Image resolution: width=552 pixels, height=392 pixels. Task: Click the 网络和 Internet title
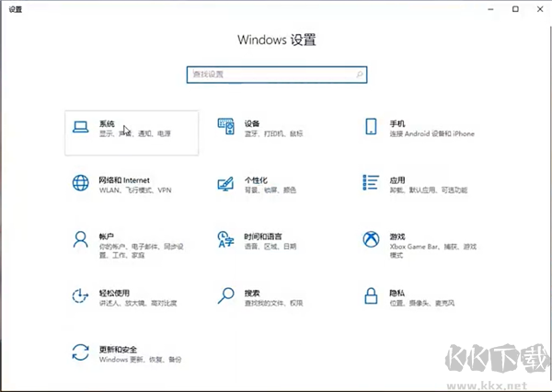click(x=124, y=180)
